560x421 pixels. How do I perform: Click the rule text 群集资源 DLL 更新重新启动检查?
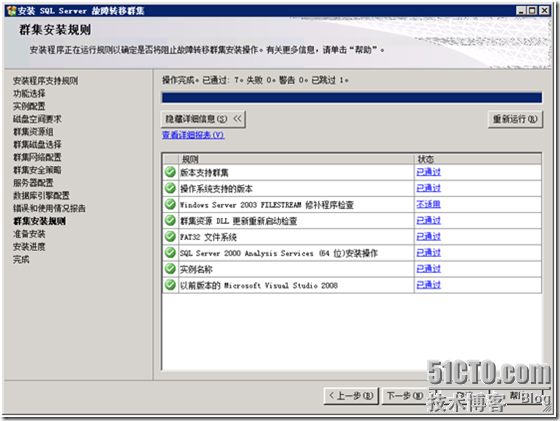239,221
